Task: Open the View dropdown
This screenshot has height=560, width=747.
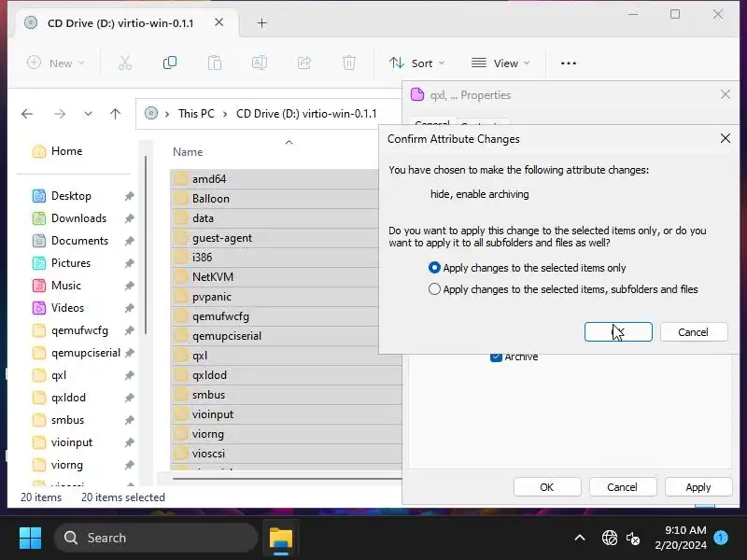Action: point(500,63)
